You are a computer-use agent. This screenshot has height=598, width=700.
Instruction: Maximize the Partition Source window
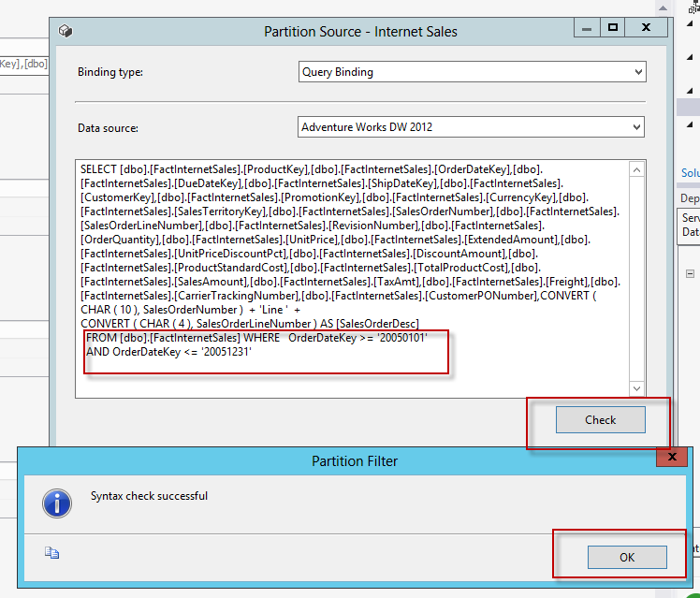(x=612, y=27)
